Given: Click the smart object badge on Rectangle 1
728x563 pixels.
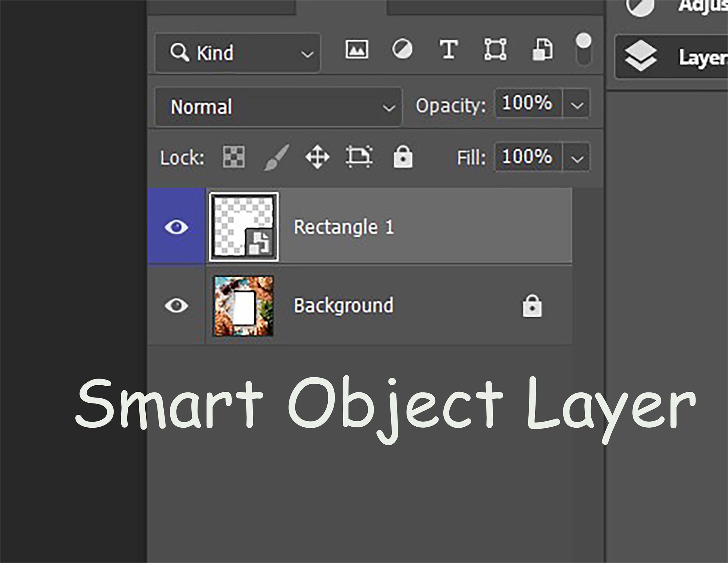Looking at the screenshot, I should coord(259,242).
